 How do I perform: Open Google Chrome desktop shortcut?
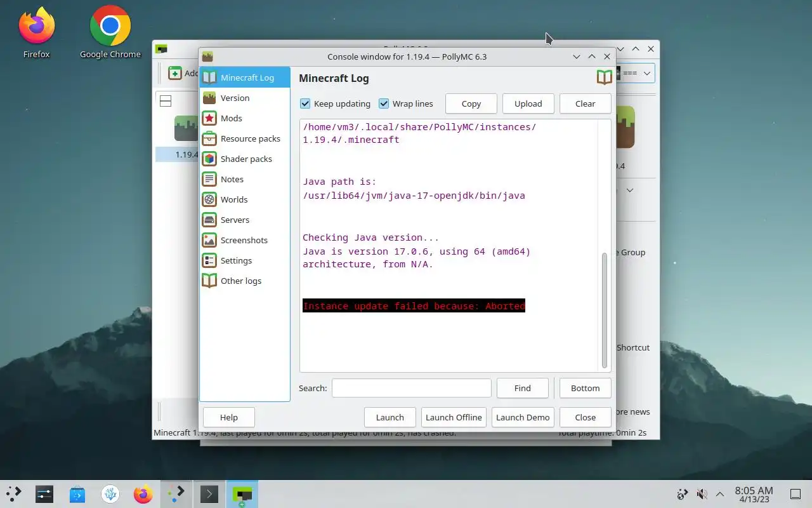click(x=110, y=32)
